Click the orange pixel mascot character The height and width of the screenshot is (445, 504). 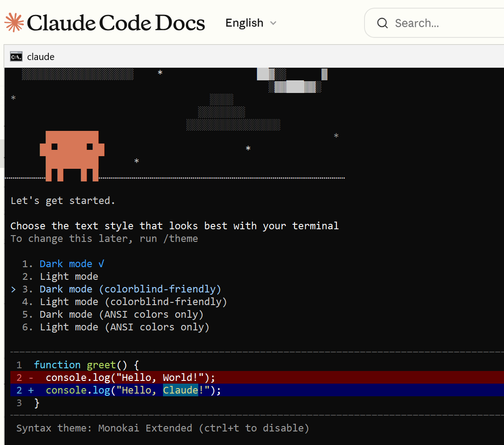pos(72,156)
